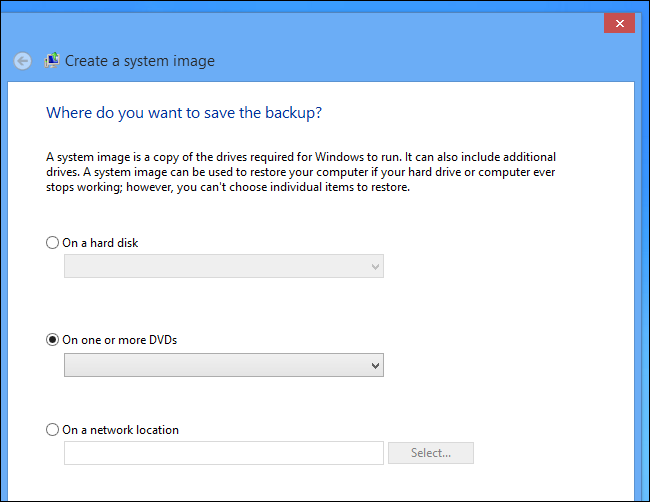Click the system image description paragraph
This screenshot has width=650, height=502.
click(x=300, y=173)
